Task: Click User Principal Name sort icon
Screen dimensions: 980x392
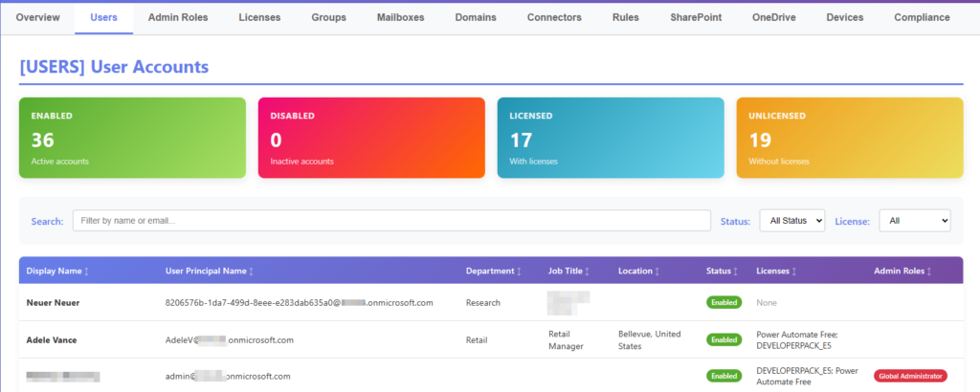Action: pos(251,272)
